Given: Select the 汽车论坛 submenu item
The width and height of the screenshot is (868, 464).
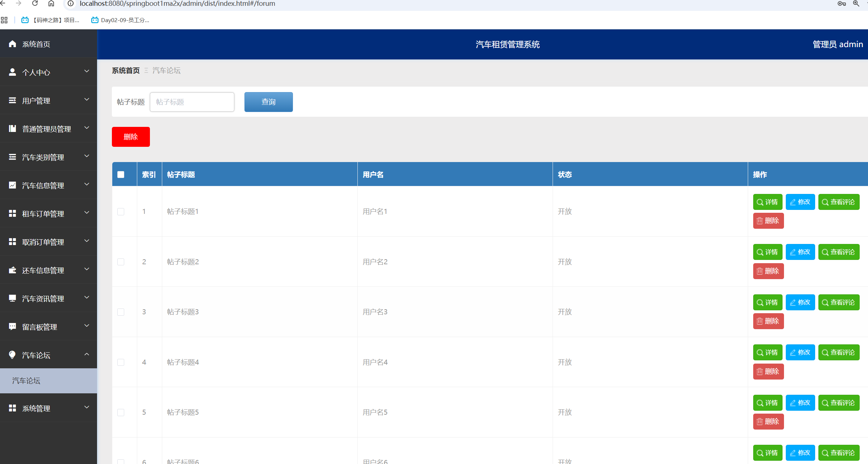Looking at the screenshot, I should 49,381.
